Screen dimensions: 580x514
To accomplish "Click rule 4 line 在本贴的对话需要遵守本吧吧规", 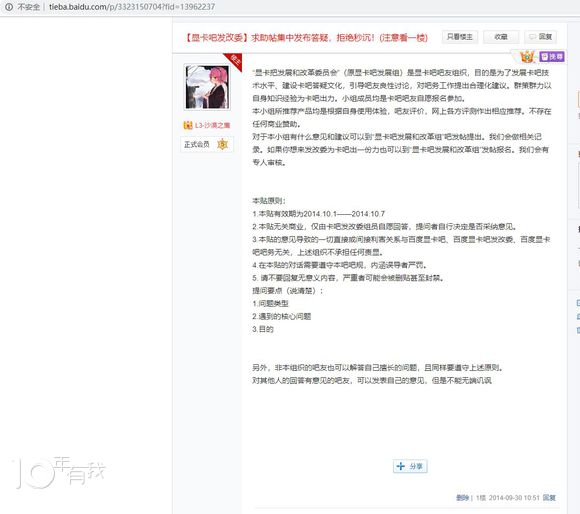I will coord(340,265).
